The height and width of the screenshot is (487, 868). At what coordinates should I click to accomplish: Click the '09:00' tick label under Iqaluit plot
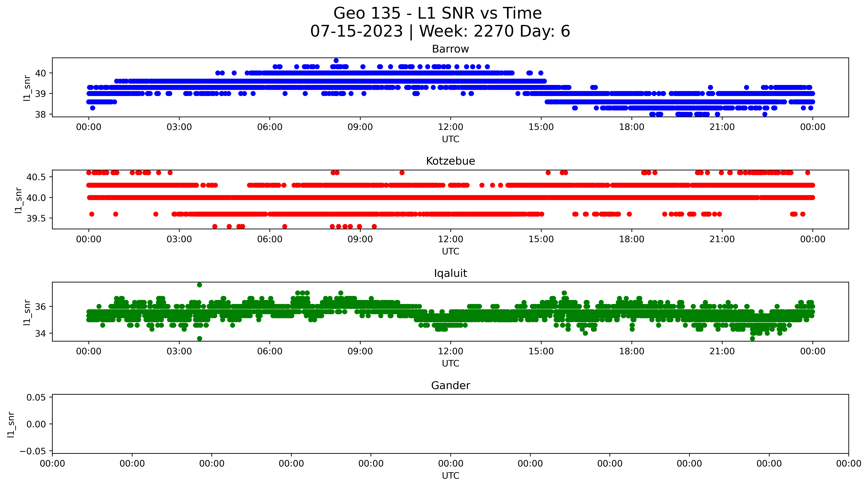[360, 351]
